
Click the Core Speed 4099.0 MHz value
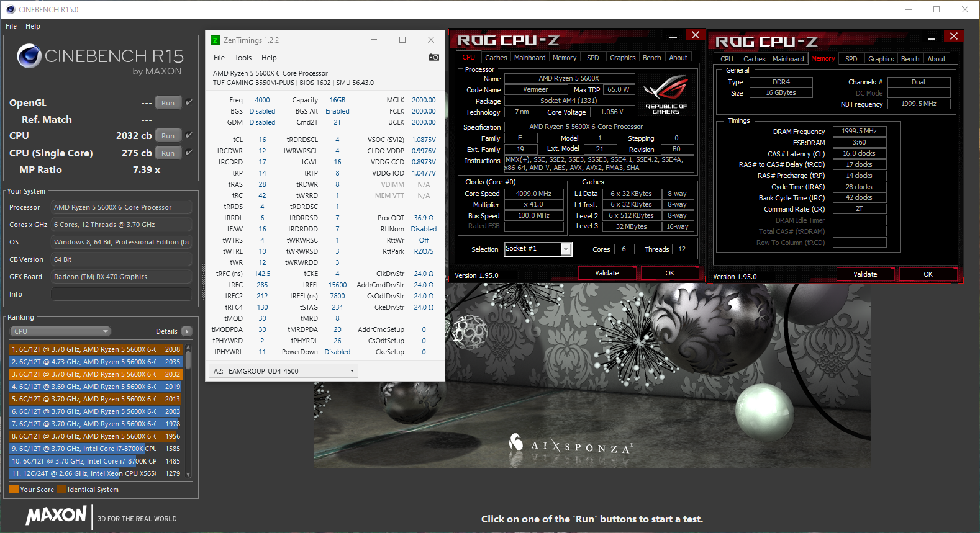(x=533, y=194)
